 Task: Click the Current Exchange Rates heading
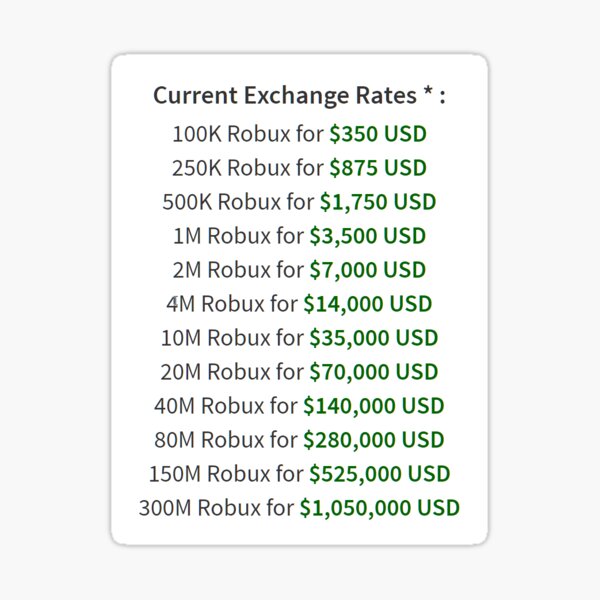pos(299,96)
